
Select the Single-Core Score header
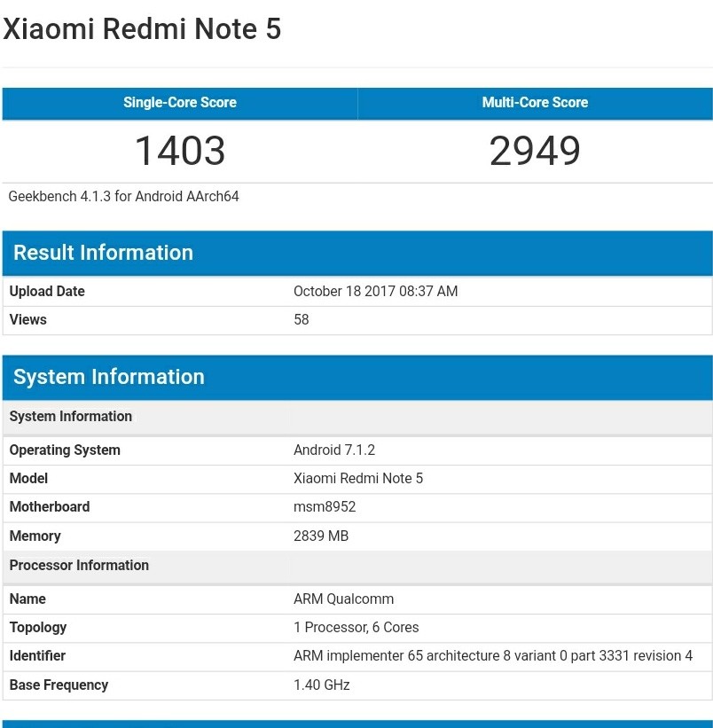(180, 103)
